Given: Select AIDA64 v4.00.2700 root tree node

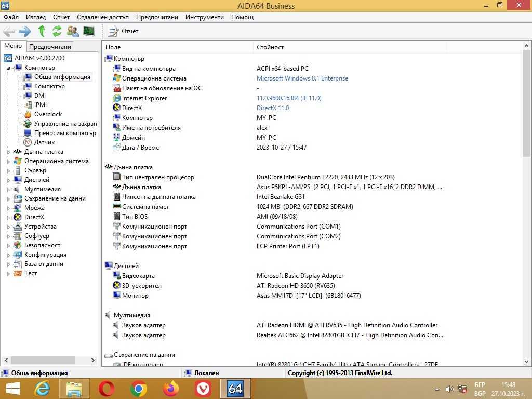Looking at the screenshot, I should 39,58.
